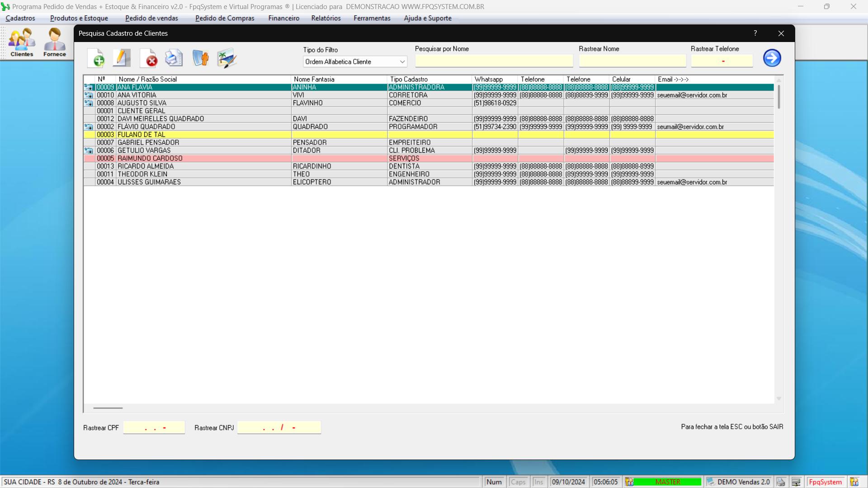The width and height of the screenshot is (868, 488).
Task: Click the users icon at status bar's right end
Action: click(x=854, y=482)
